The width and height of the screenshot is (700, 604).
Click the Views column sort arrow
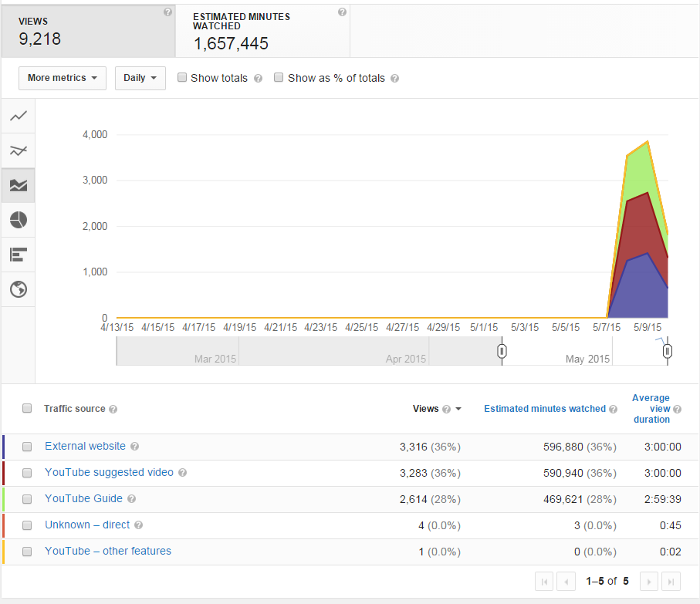click(x=458, y=409)
